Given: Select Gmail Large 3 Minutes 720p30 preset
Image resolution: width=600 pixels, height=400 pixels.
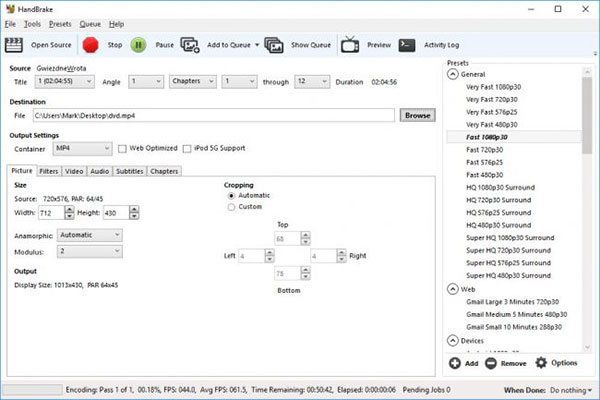Looking at the screenshot, I should point(512,302).
